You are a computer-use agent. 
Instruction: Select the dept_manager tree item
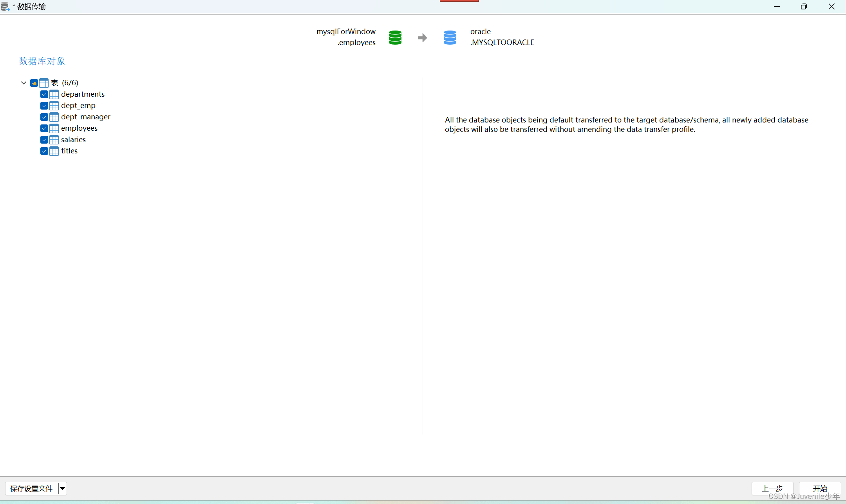click(x=85, y=117)
